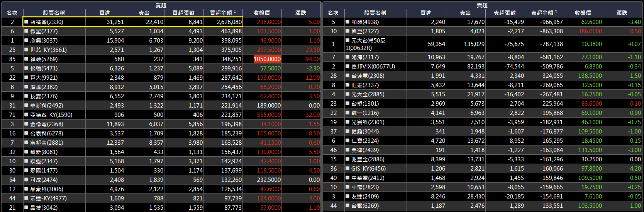This screenshot has width=644, height=212.
Task: Click the 135,029 sell volume cell
Action: click(x=466, y=44)
